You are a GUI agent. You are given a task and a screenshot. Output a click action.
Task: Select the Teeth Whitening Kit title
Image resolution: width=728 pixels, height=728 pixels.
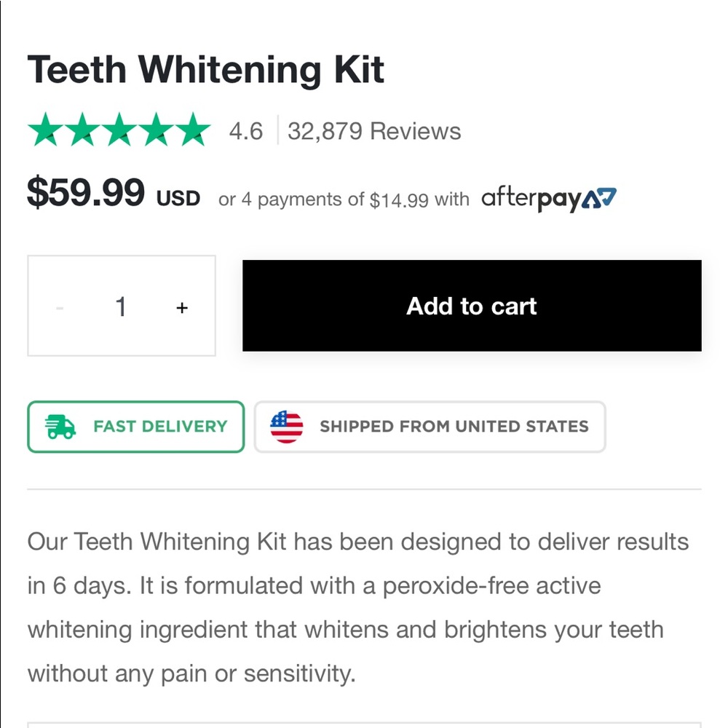pos(206,69)
